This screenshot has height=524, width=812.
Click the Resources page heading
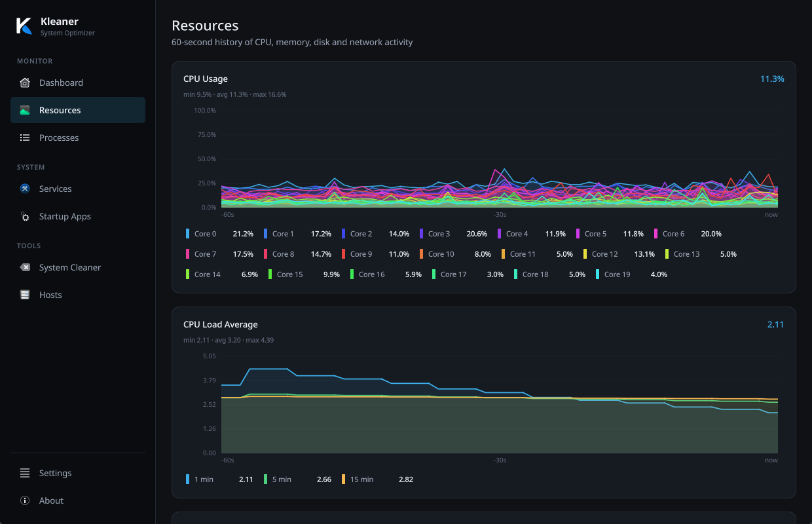pos(205,26)
